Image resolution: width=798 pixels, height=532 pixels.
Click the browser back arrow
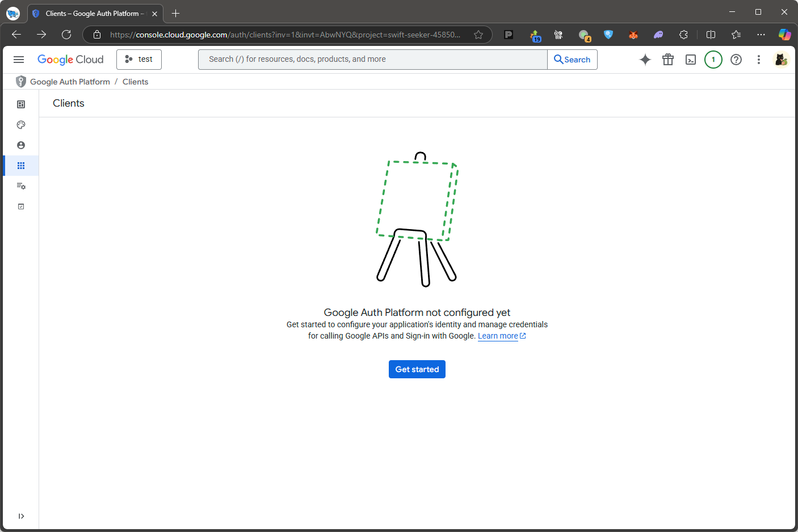(16, 35)
